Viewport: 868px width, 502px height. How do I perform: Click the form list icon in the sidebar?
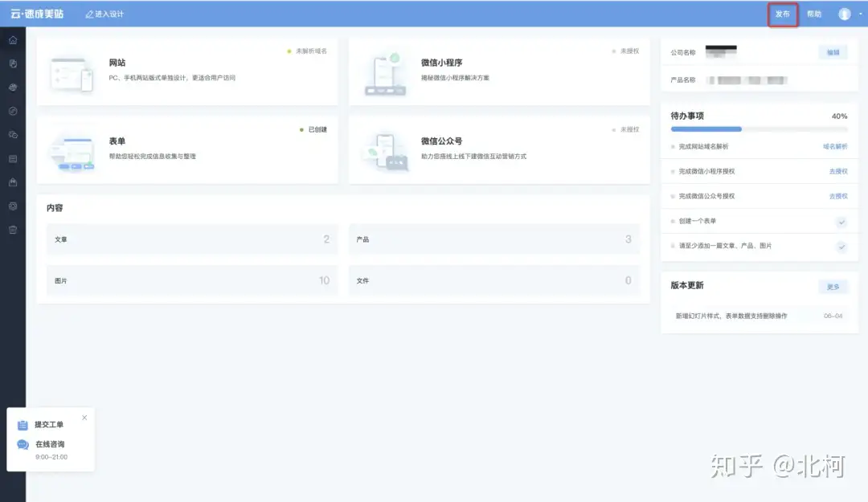12,159
